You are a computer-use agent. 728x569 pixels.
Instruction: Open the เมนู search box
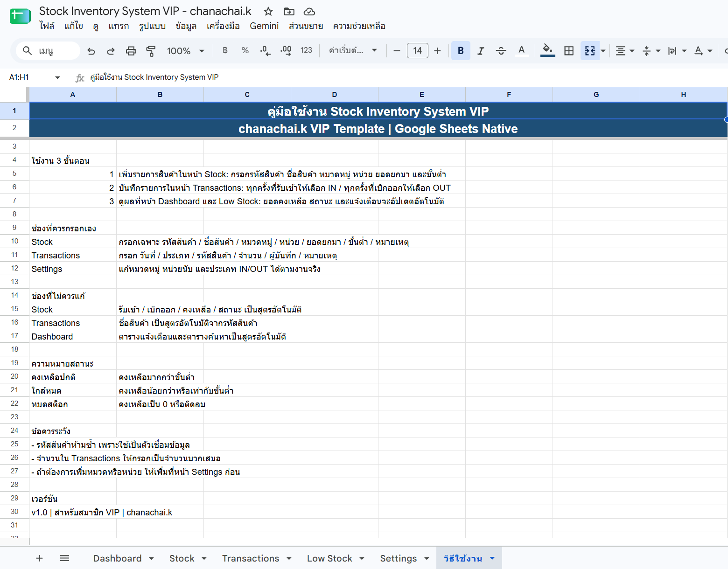click(48, 51)
